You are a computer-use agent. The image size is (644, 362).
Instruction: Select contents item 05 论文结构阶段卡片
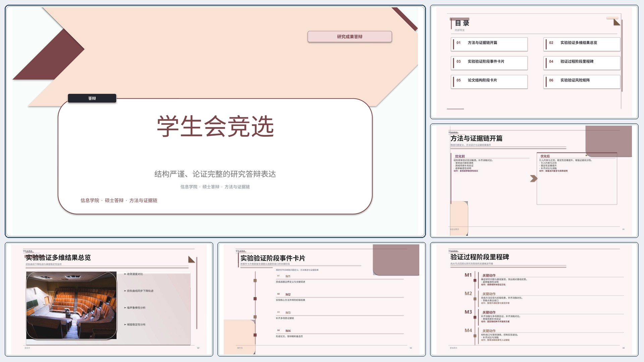point(489,82)
